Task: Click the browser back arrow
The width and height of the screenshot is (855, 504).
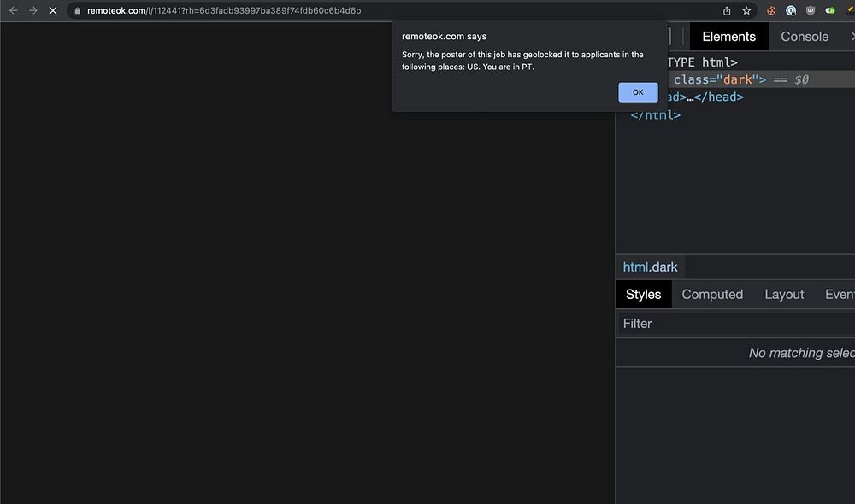Action: 14,10
